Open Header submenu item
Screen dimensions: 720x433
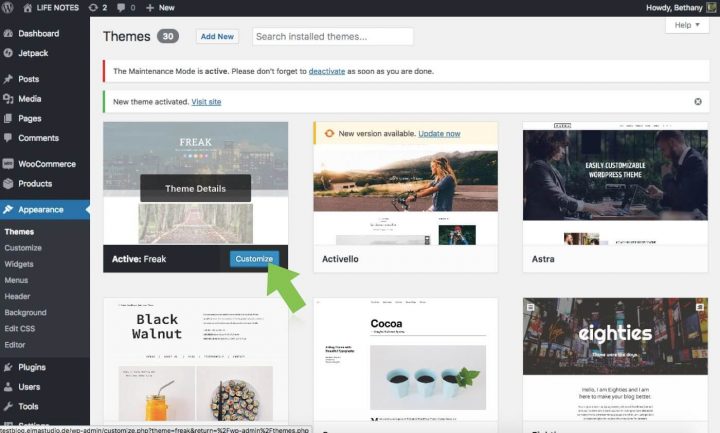click(17, 297)
